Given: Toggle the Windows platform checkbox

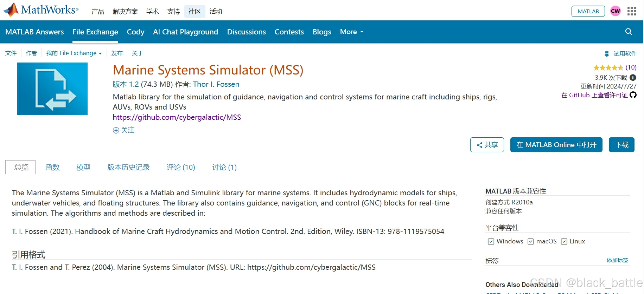Looking at the screenshot, I should [491, 242].
